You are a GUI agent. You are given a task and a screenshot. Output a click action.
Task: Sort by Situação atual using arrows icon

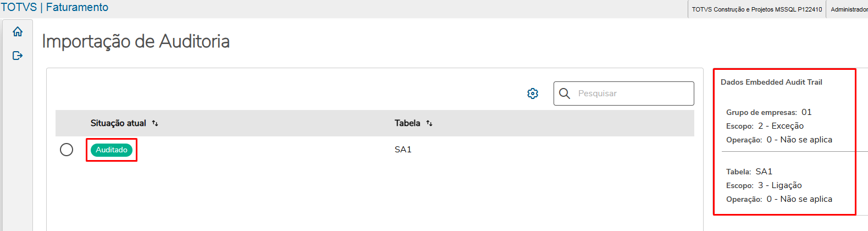[x=155, y=123]
